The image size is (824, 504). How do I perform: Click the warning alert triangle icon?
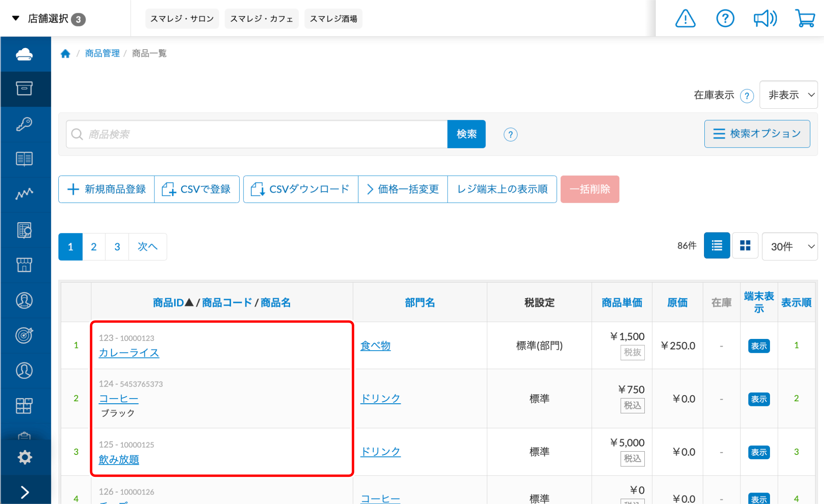[x=685, y=18]
